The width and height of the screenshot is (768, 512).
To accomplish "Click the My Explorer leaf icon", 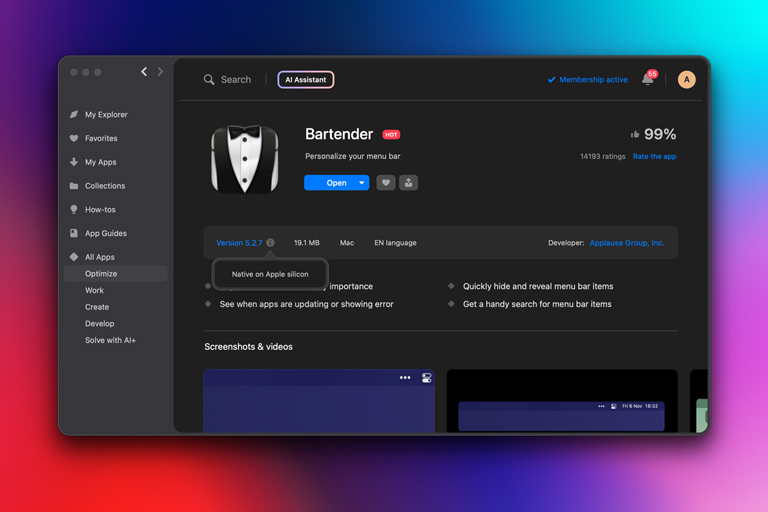I will coord(74,114).
